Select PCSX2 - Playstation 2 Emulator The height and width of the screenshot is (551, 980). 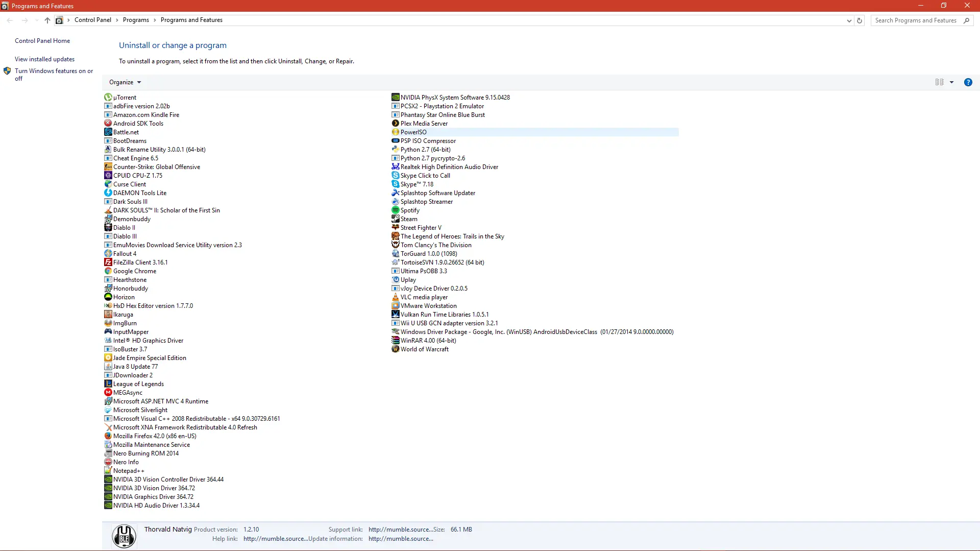pyautogui.click(x=437, y=106)
